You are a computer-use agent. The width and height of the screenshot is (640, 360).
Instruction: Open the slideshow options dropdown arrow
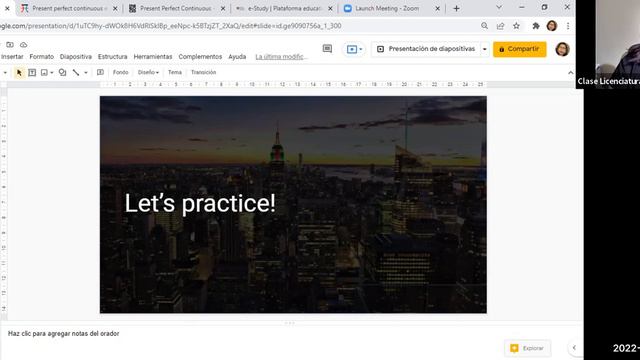pyautogui.click(x=484, y=49)
